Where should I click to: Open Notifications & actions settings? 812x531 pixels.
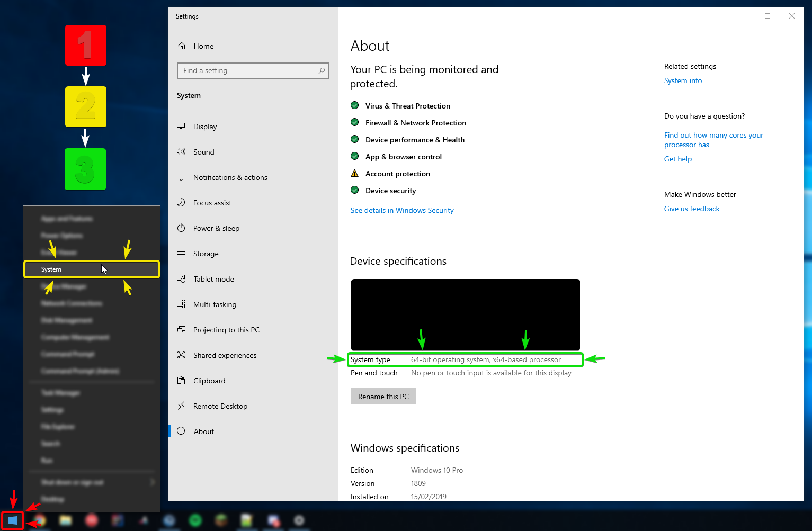(230, 177)
